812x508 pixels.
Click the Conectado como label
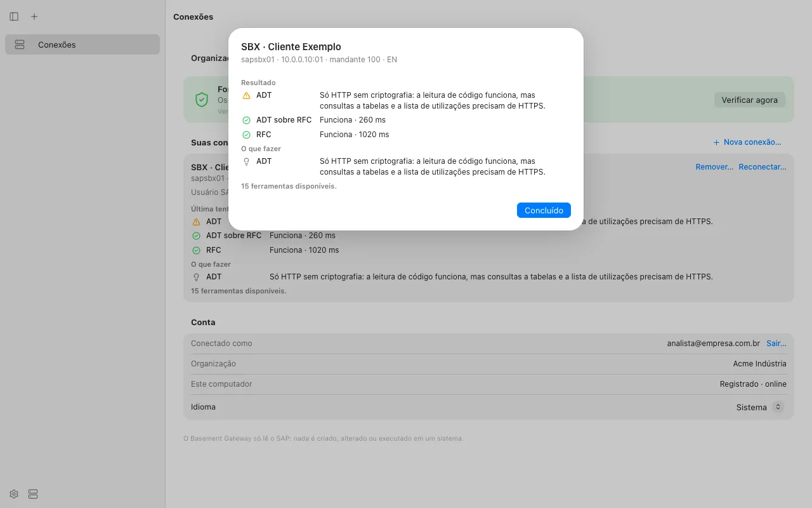(221, 344)
